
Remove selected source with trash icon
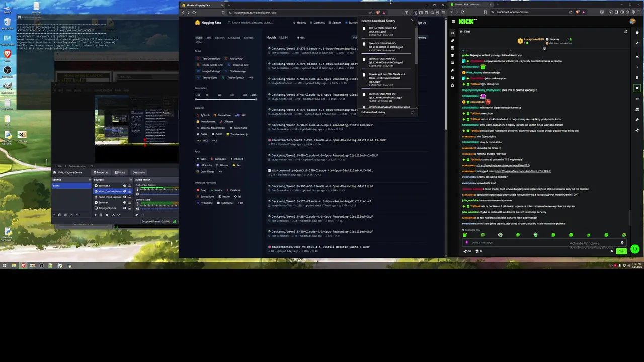(101, 215)
